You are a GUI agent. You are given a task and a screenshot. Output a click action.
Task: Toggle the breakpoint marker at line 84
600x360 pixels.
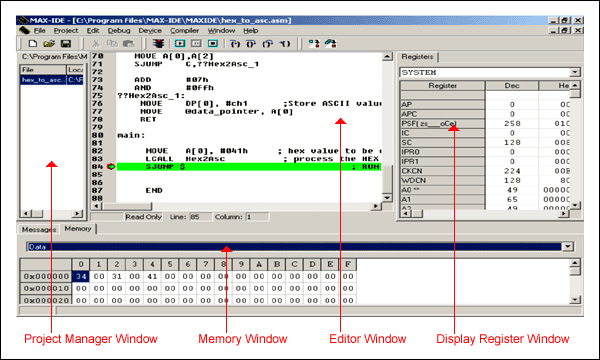point(111,166)
